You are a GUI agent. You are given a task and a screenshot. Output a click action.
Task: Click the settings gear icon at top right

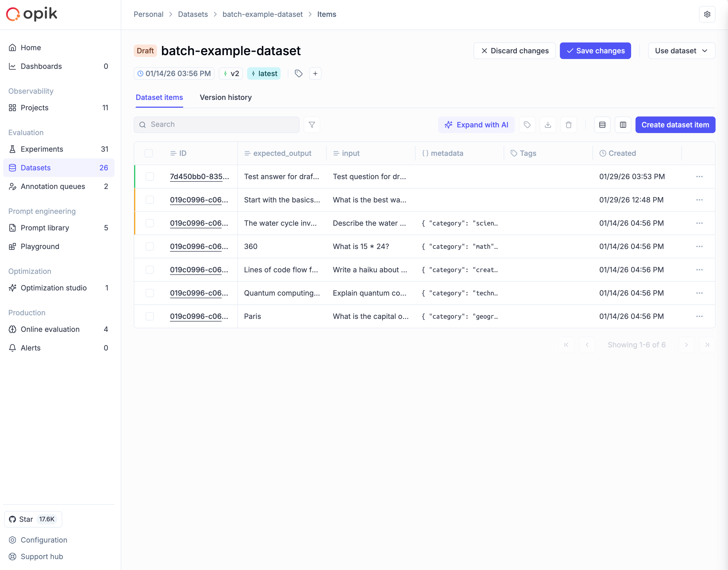click(x=707, y=14)
